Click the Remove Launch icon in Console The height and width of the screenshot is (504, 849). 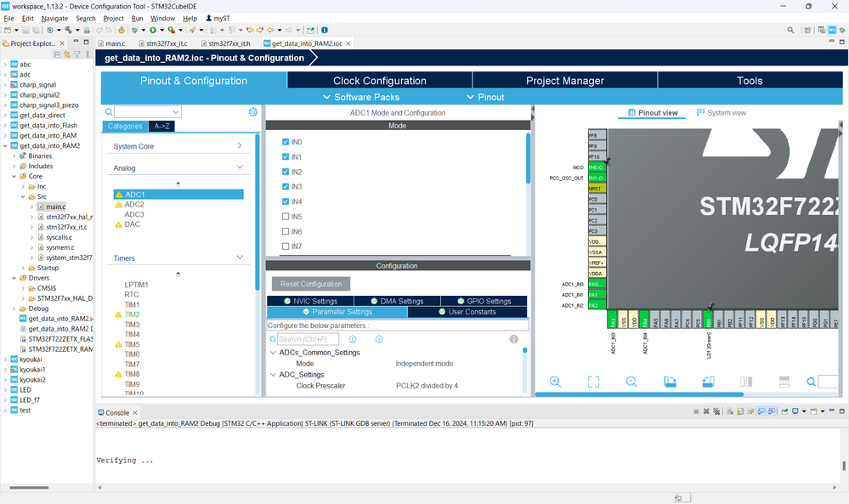point(706,411)
